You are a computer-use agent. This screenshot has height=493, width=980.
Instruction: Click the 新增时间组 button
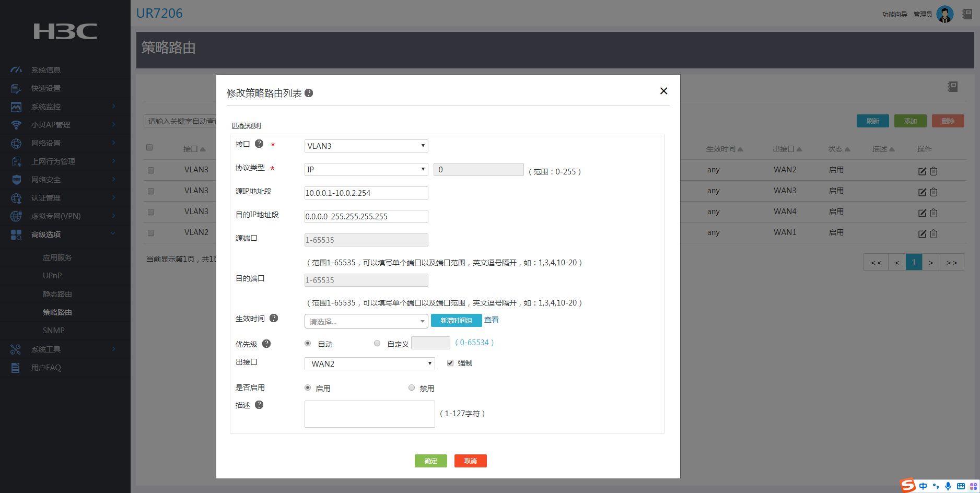(456, 321)
